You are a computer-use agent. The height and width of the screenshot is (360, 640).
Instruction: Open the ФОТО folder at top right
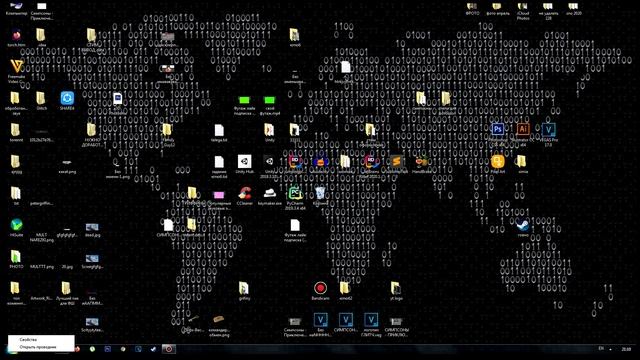[472, 8]
